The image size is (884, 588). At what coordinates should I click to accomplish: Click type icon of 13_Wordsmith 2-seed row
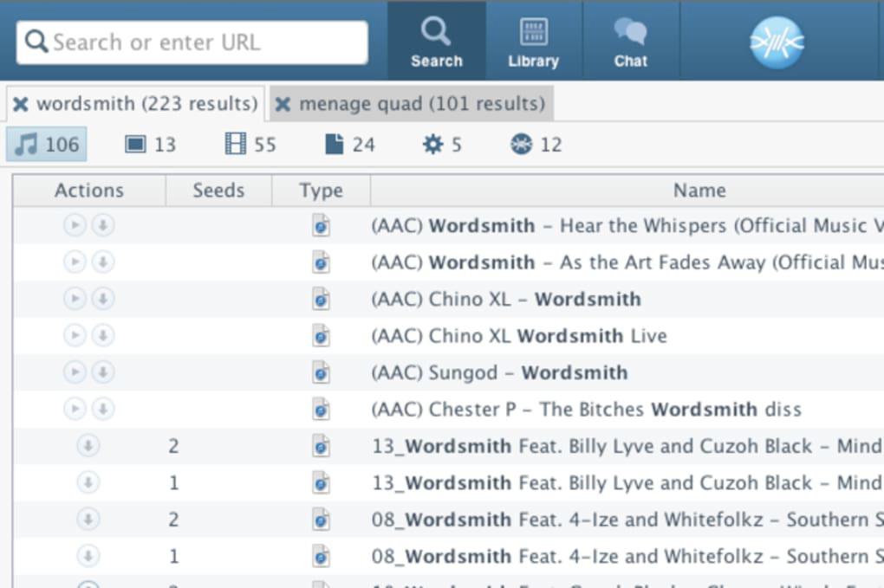click(321, 446)
